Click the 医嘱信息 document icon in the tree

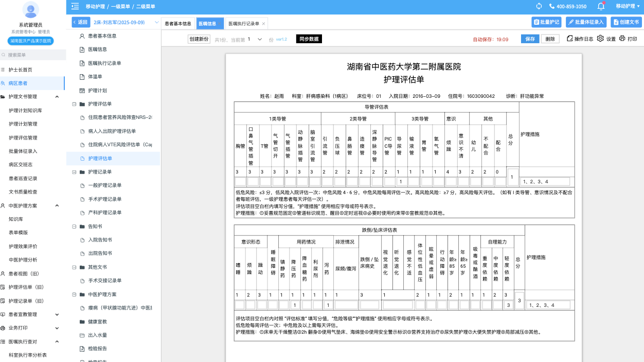[82, 49]
